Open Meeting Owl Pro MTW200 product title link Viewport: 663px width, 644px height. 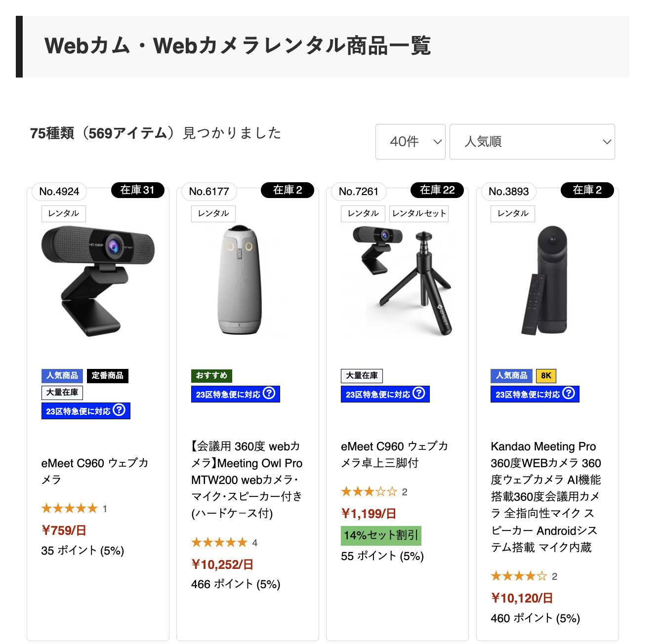coord(247,480)
